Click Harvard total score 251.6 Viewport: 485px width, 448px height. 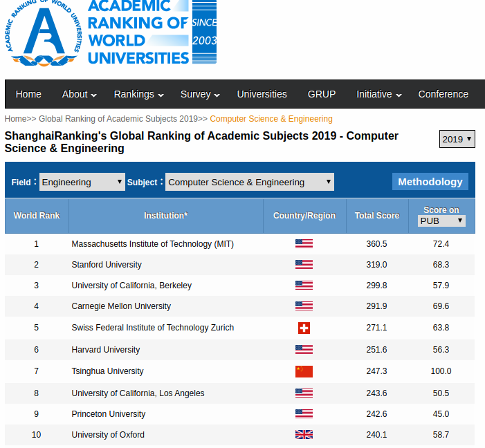point(376,350)
